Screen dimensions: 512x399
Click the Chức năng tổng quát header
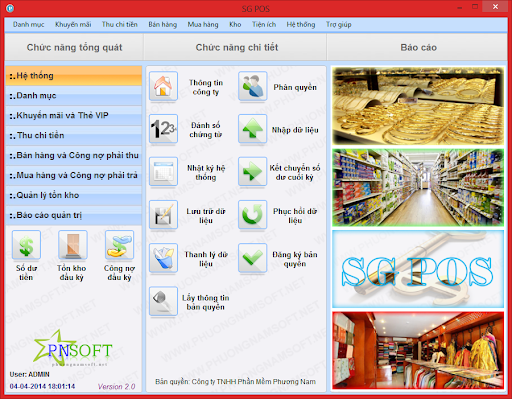click(74, 47)
